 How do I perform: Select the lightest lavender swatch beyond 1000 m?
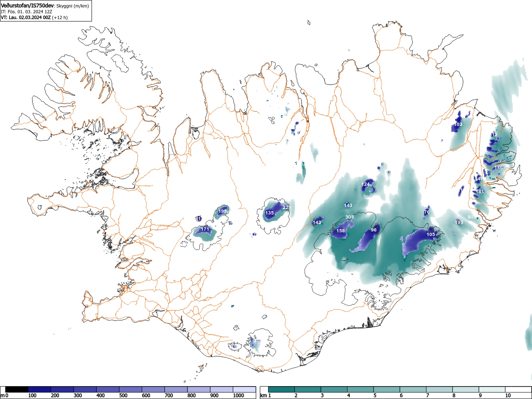[244, 389]
